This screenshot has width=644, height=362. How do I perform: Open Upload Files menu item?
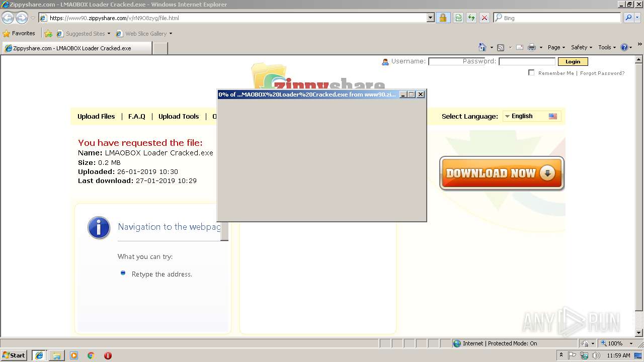point(96,116)
